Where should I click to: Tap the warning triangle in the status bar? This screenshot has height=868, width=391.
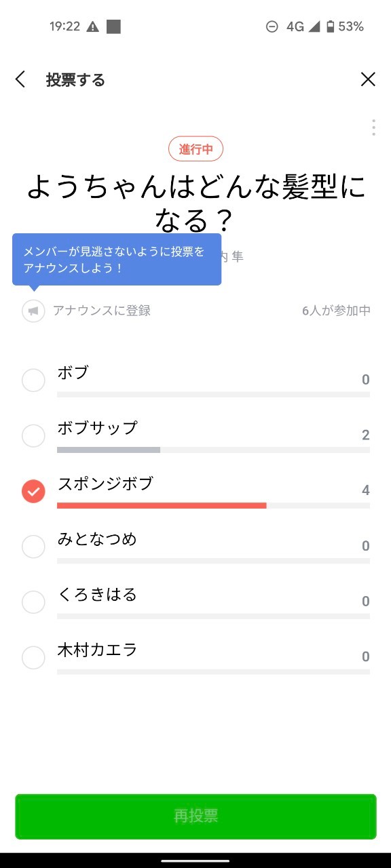93,27
